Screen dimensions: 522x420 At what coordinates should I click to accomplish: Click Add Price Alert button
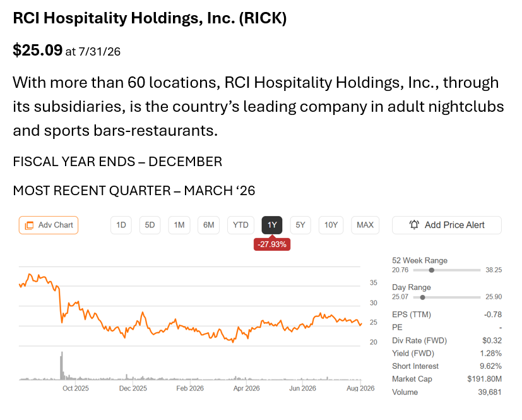click(447, 225)
